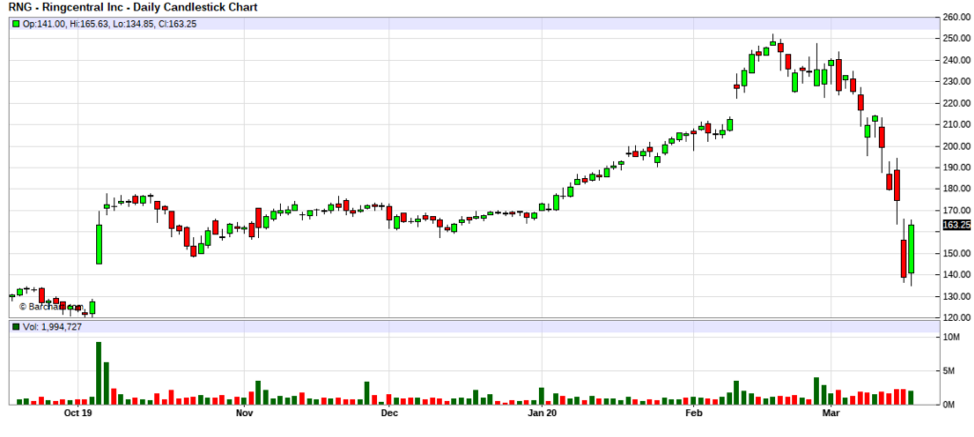The width and height of the screenshot is (974, 437).
Task: Click the 240.00 price axis label
Action: pos(957,60)
